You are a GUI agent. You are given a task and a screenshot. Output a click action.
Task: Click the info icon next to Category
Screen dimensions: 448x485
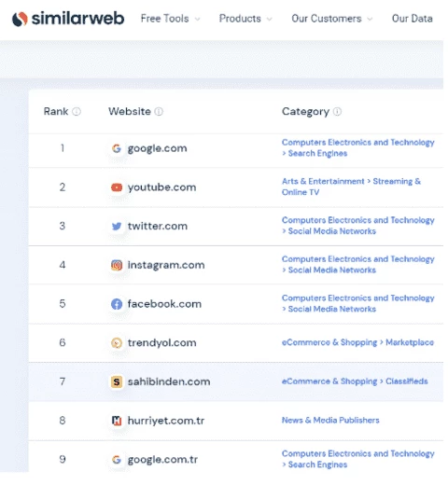(x=337, y=111)
